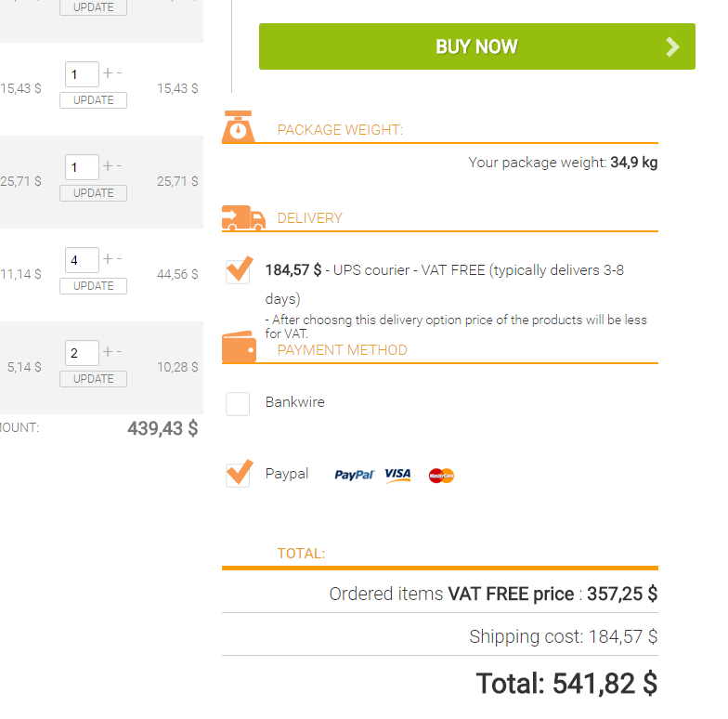Click the MasterCard logo

coord(441,476)
